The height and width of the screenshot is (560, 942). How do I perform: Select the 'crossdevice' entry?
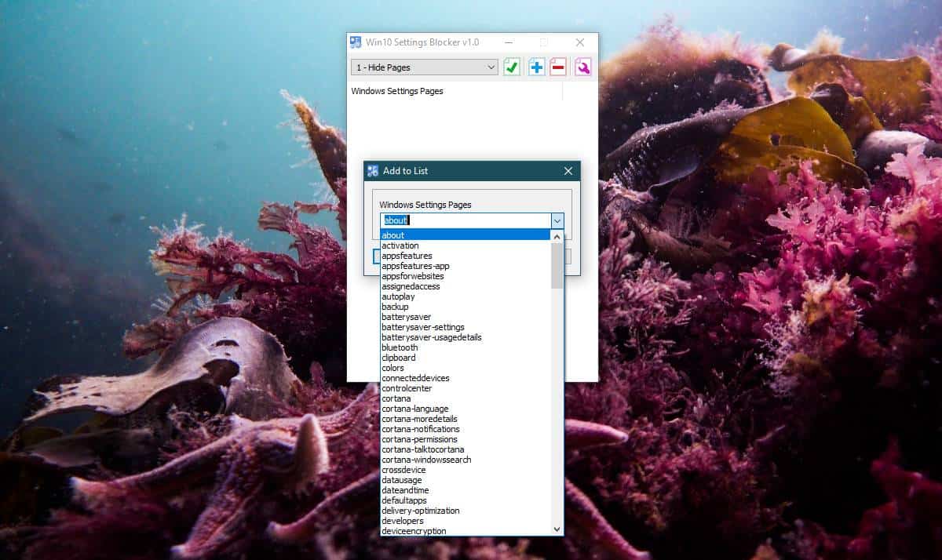(466, 470)
